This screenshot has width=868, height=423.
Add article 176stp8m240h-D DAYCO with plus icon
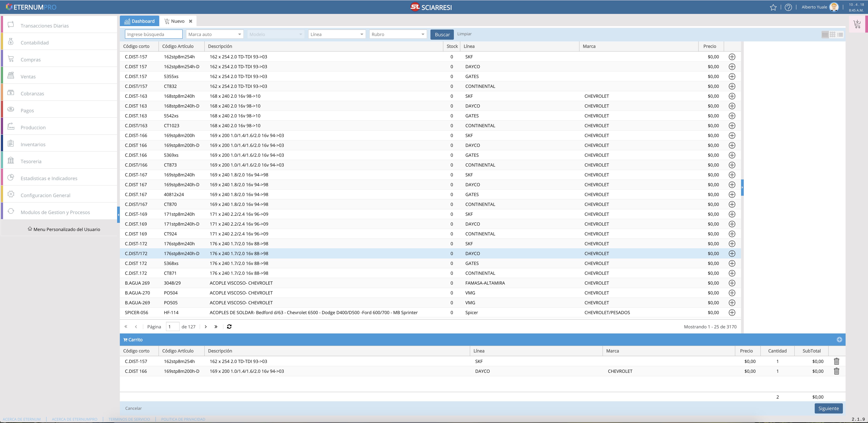[732, 254]
